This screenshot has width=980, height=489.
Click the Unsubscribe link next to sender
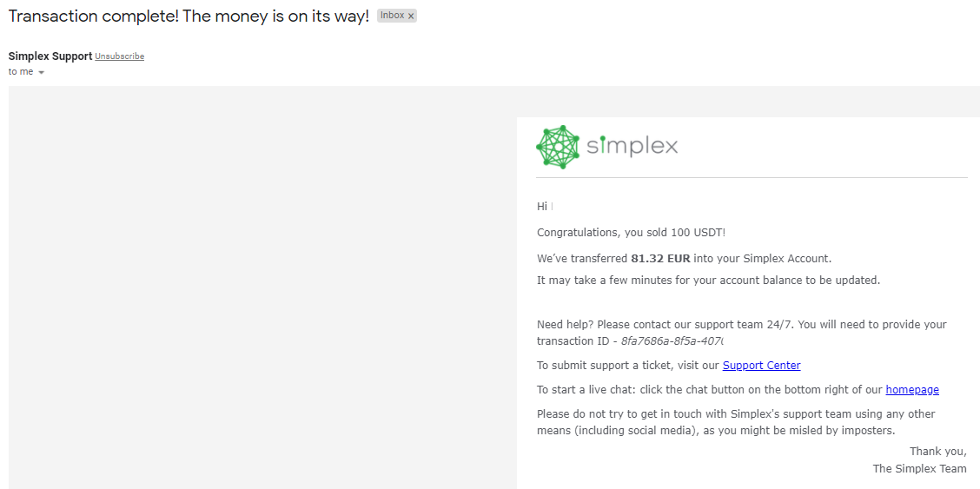(120, 56)
